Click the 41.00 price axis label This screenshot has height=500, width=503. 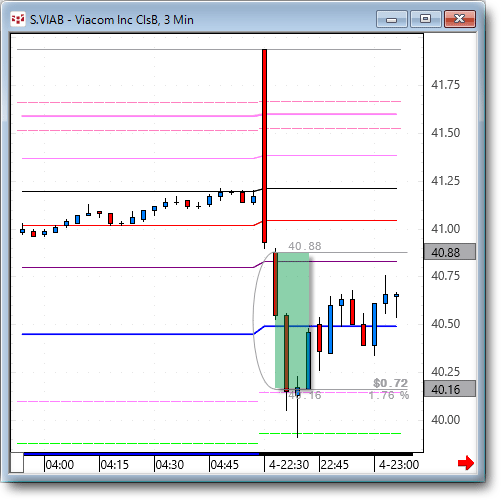(445, 229)
